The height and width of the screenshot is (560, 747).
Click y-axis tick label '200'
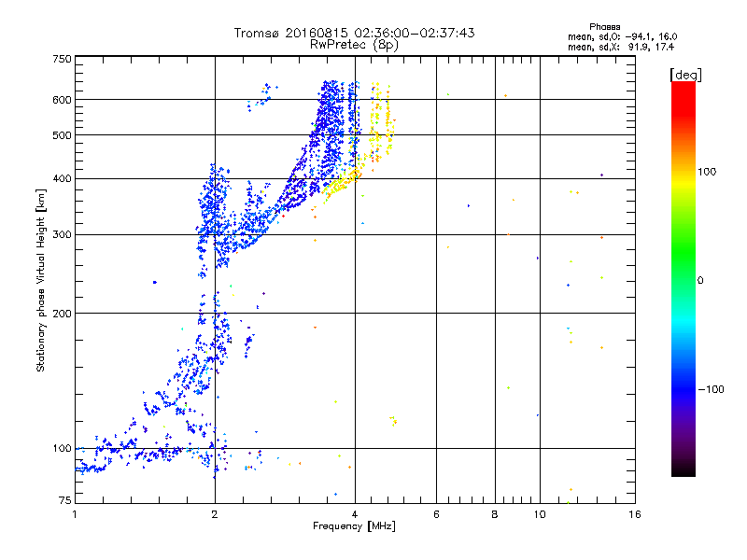pos(62,314)
